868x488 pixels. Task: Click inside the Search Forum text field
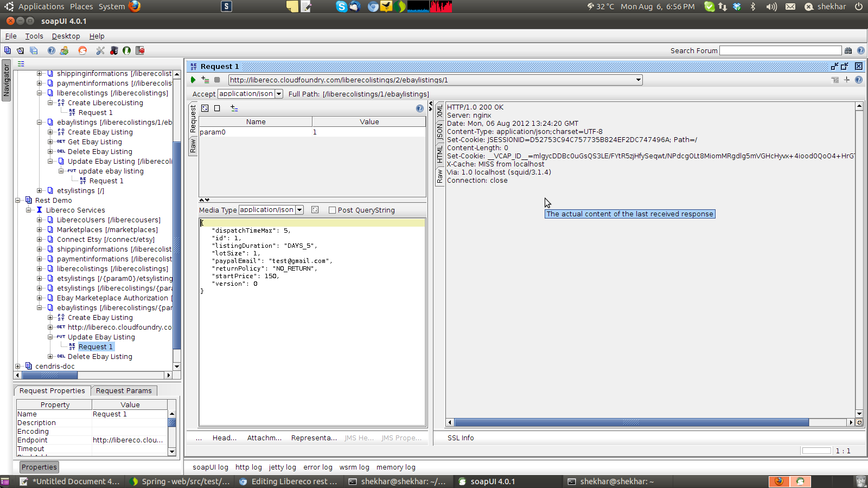780,50
